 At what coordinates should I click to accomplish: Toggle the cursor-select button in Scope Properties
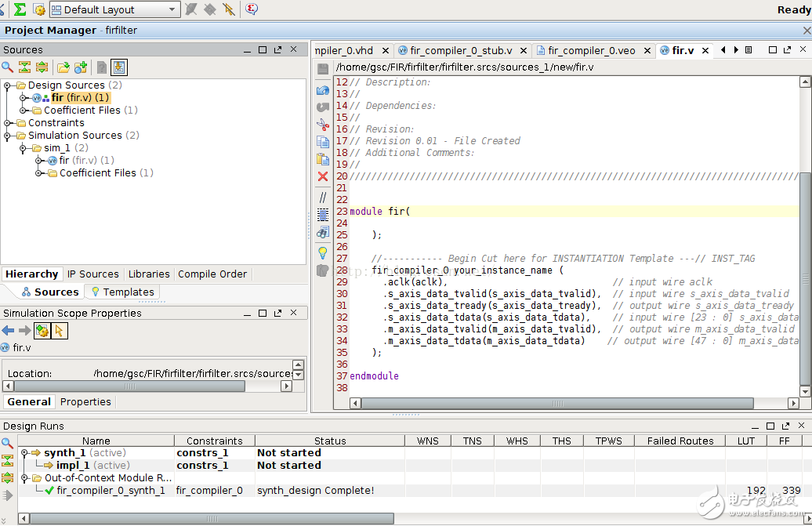point(60,331)
